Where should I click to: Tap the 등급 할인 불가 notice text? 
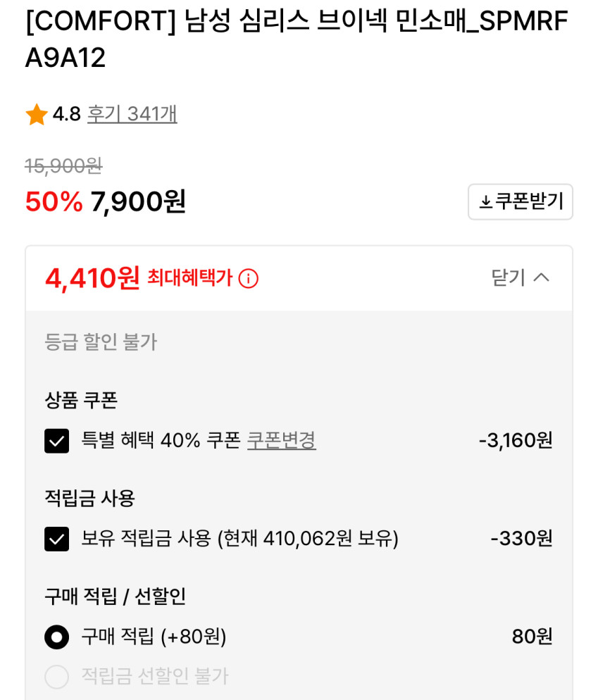(101, 342)
